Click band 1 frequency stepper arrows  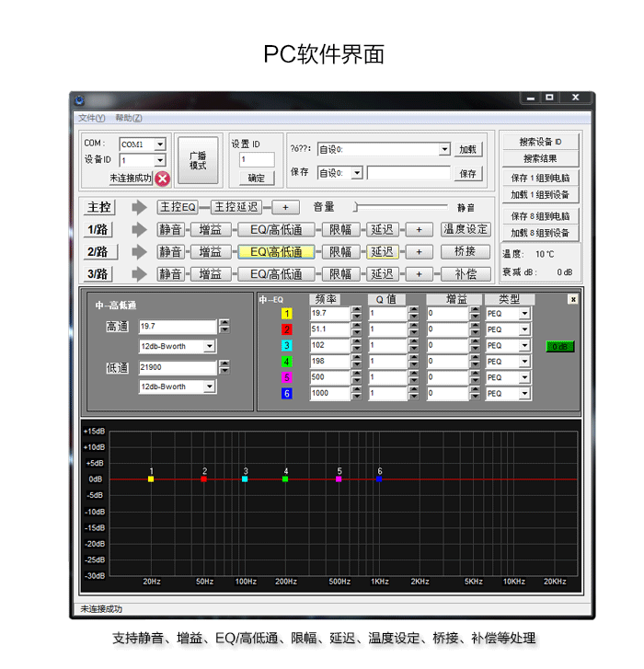357,313
